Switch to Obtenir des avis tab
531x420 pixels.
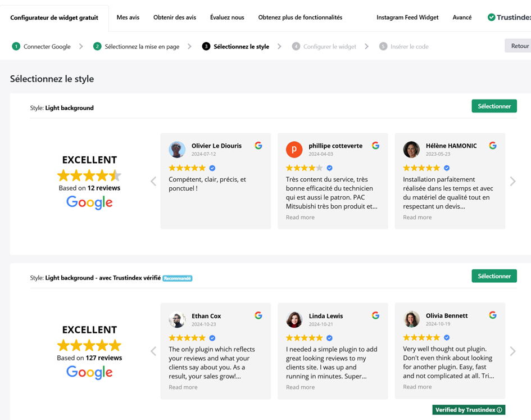pos(175,17)
